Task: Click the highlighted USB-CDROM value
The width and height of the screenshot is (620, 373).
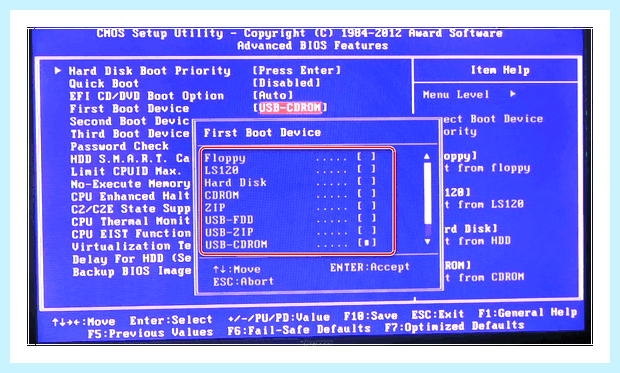Action: [x=290, y=108]
